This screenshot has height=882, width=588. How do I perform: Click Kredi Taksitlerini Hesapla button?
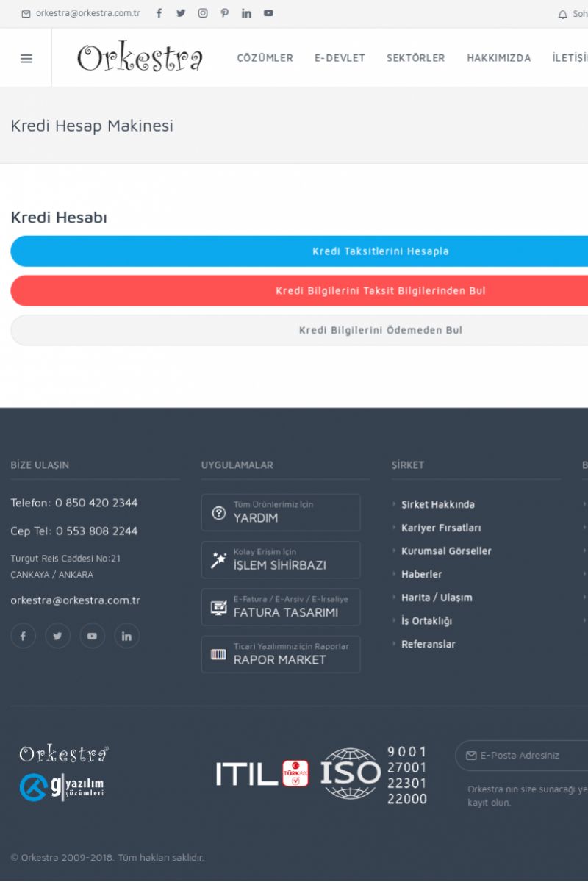tap(299, 251)
